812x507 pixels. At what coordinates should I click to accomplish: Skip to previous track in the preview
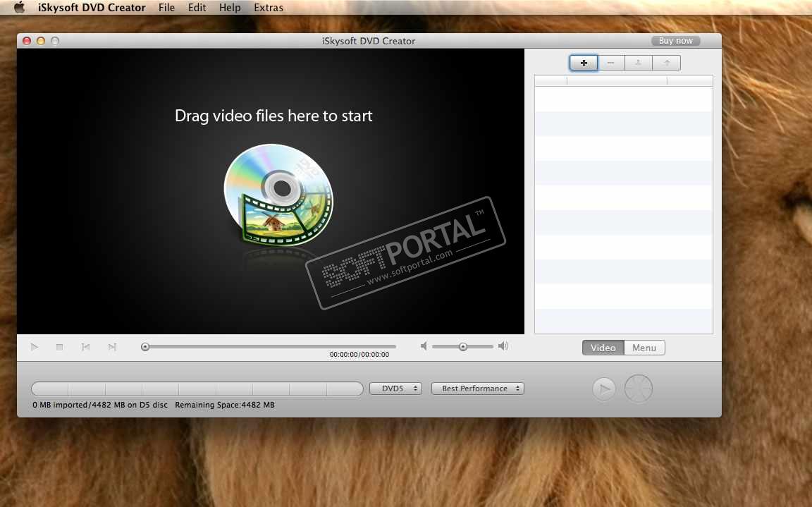(x=85, y=346)
